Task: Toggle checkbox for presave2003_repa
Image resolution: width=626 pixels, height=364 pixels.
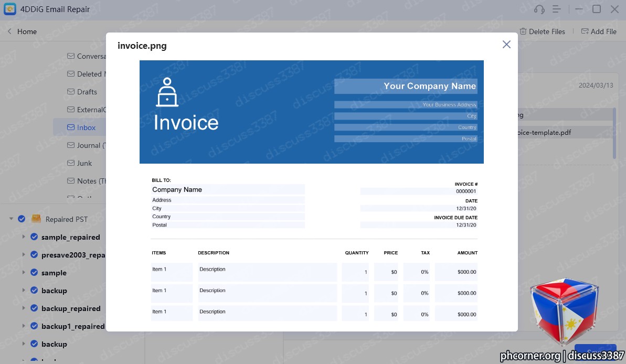Action: (x=34, y=254)
